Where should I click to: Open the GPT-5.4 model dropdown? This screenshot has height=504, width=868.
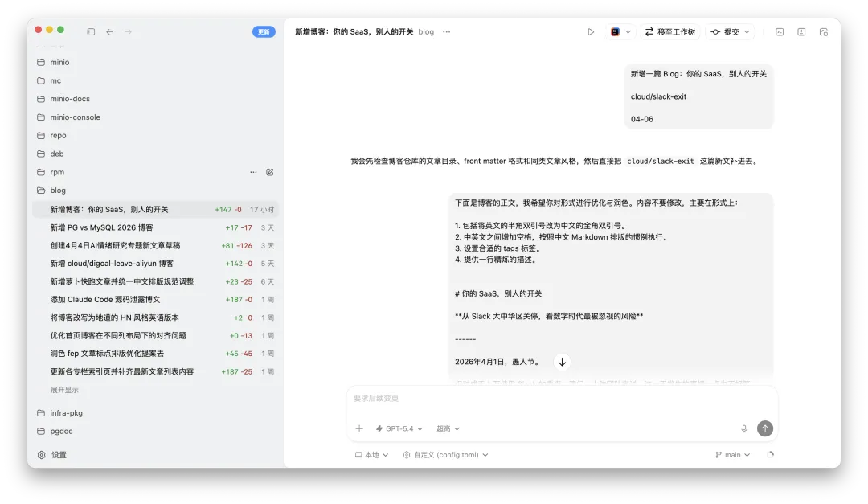pos(399,428)
